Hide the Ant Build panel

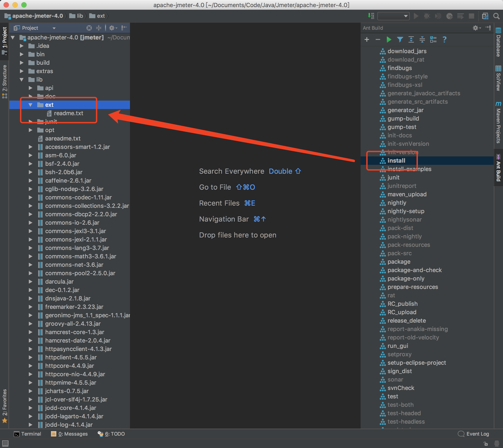[488, 28]
